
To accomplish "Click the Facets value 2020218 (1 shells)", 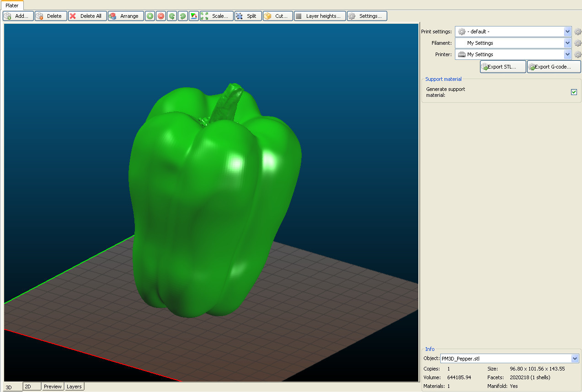I will (530, 377).
